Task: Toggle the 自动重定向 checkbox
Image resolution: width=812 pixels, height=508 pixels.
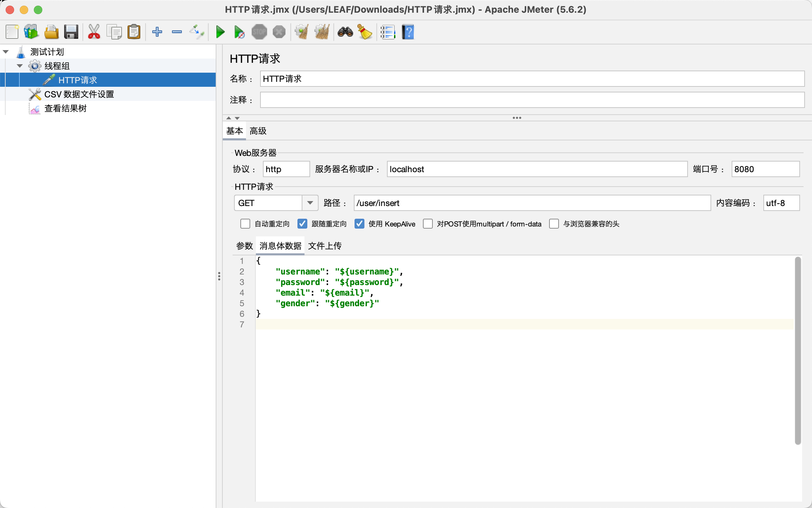Action: [245, 224]
